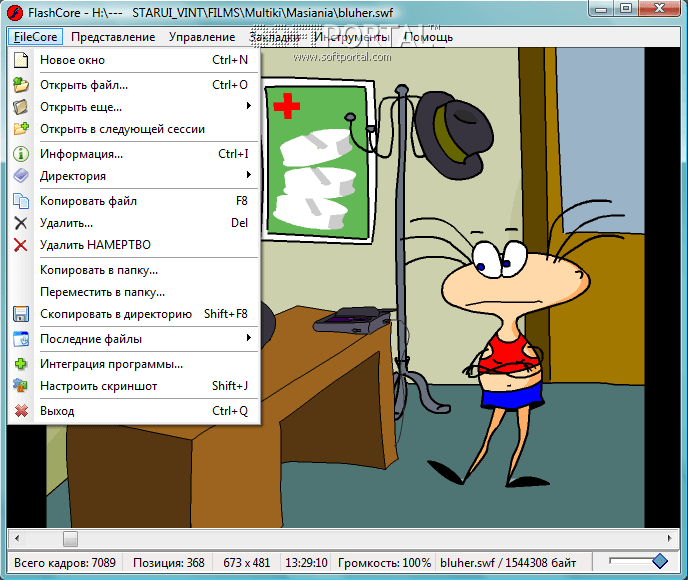Viewport: 688px width, 580px height.
Task: Click the Новое окно blank page icon
Action: (x=21, y=60)
